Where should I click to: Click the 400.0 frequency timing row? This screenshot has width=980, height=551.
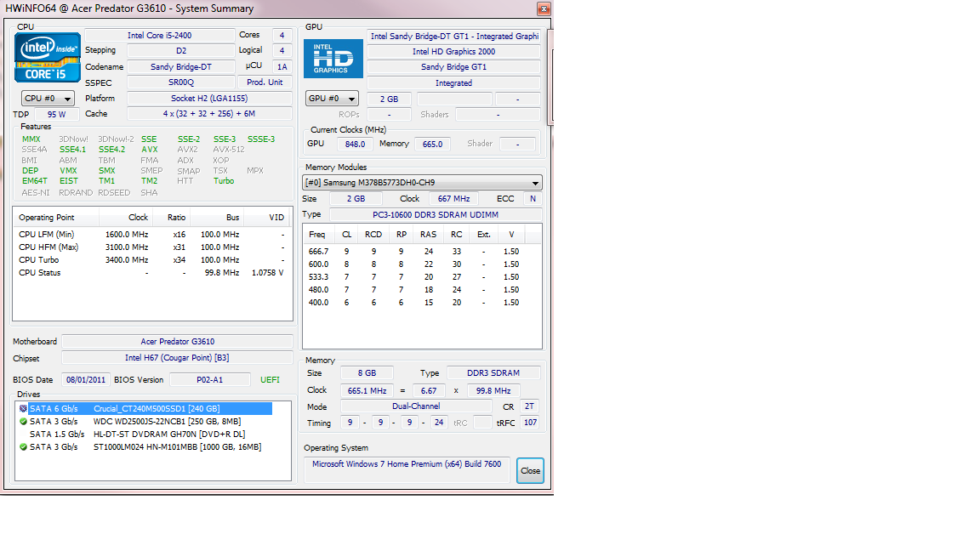pos(422,303)
